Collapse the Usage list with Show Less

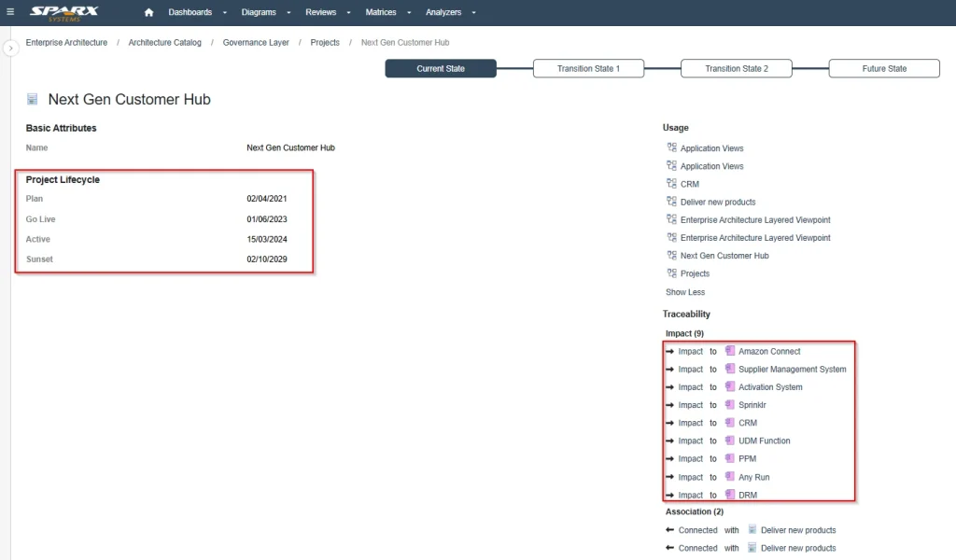[685, 292]
